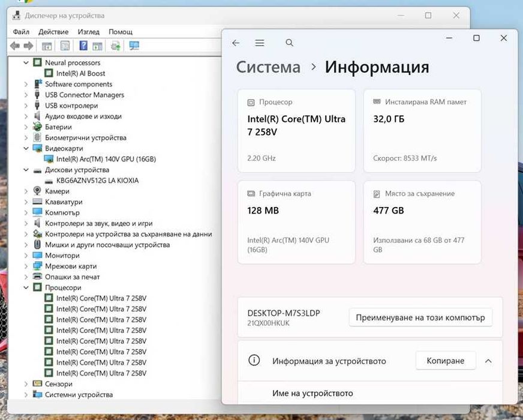Click the Мишки mouse category icon

coord(37,244)
